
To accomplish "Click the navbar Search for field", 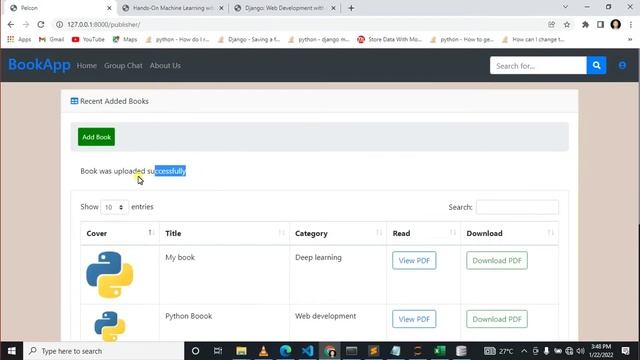I will (x=538, y=65).
